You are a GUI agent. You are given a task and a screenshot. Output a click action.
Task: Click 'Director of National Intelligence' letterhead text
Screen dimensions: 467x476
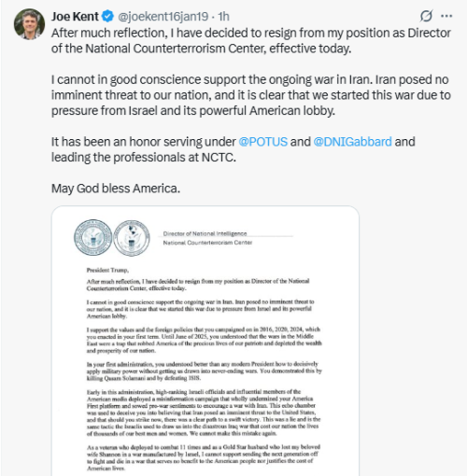(205, 233)
